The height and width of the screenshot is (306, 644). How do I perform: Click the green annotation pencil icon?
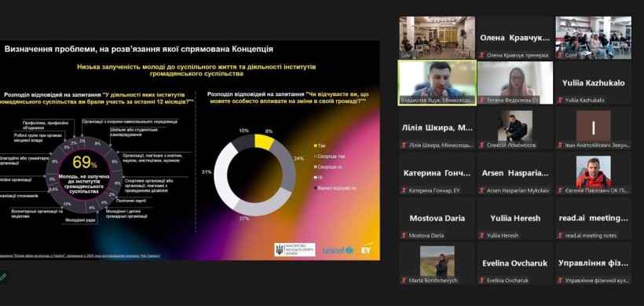click(3, 277)
